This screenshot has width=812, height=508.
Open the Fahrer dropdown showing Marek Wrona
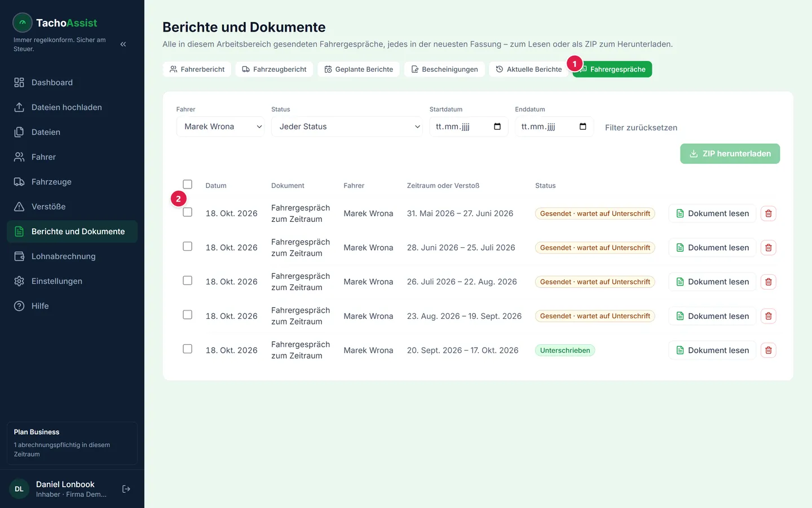click(220, 126)
